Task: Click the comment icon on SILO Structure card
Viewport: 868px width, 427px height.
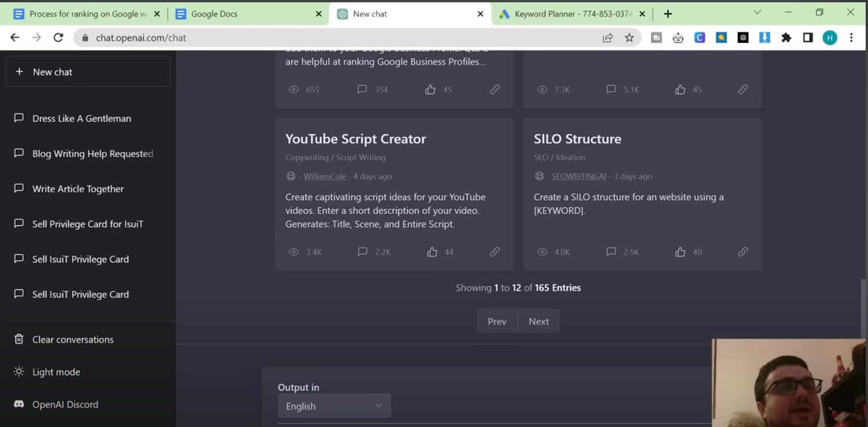Action: (611, 252)
